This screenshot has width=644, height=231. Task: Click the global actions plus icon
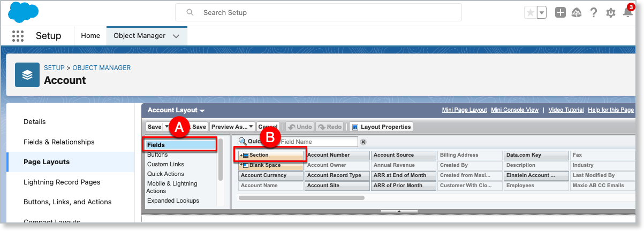(x=560, y=13)
